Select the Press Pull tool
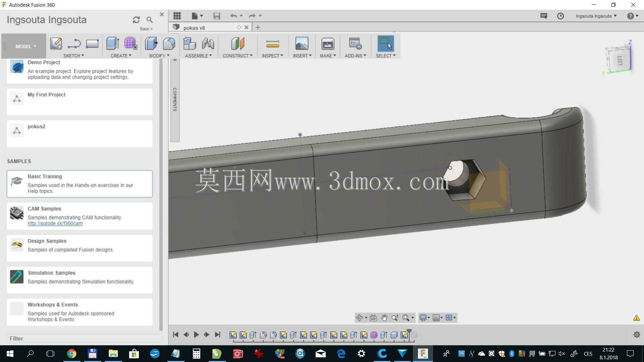This screenshot has height=362, width=644. pos(151,44)
